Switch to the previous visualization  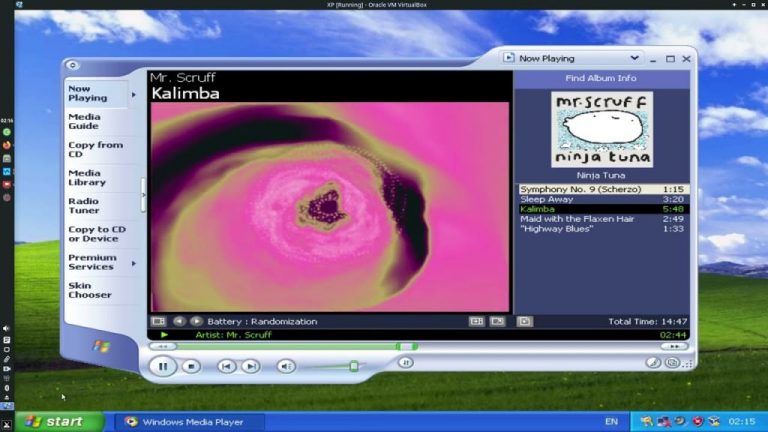179,321
